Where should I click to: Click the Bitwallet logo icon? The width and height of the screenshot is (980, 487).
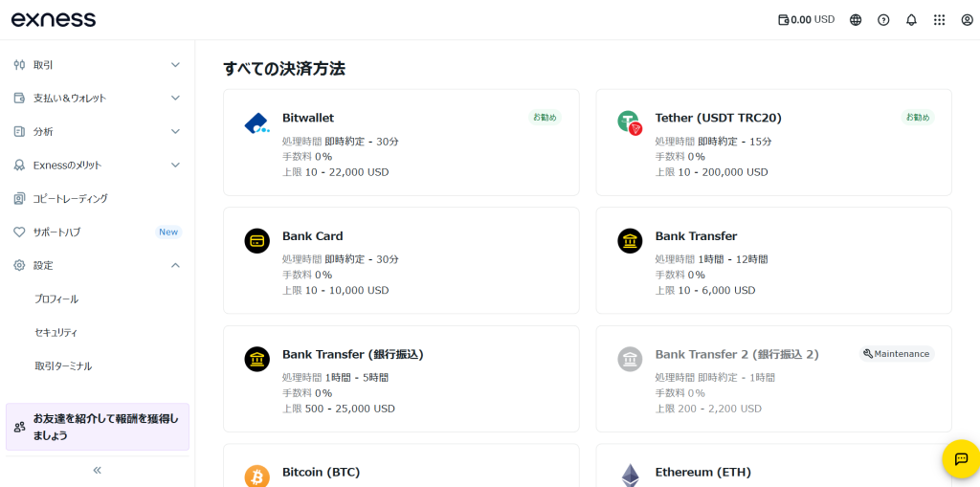click(x=256, y=122)
